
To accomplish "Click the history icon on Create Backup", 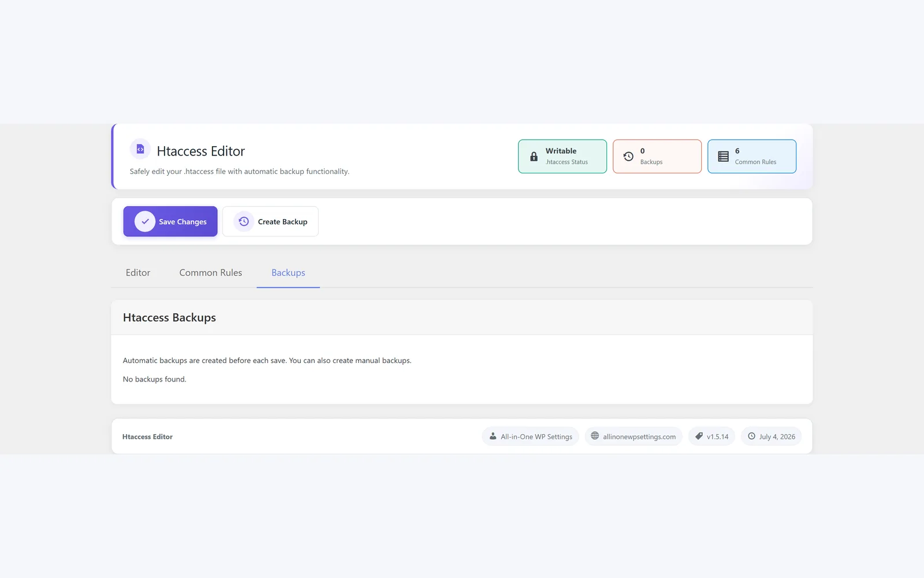I will 244,221.
